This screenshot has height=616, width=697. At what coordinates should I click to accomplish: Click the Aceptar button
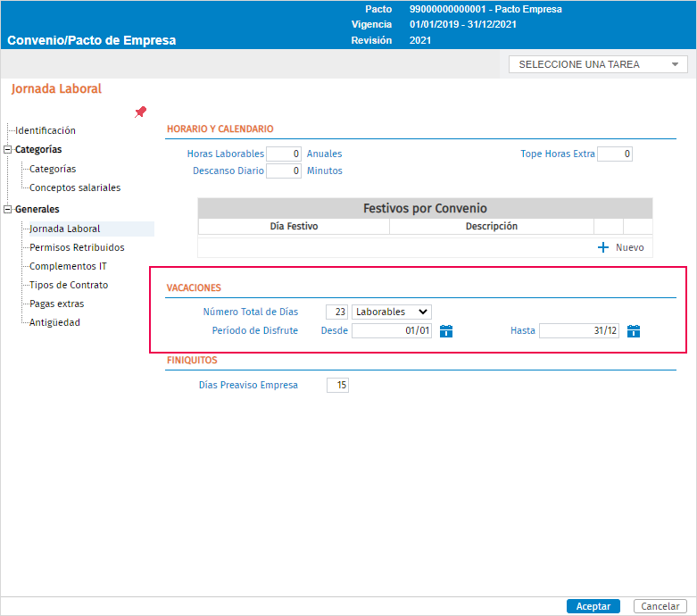point(593,606)
